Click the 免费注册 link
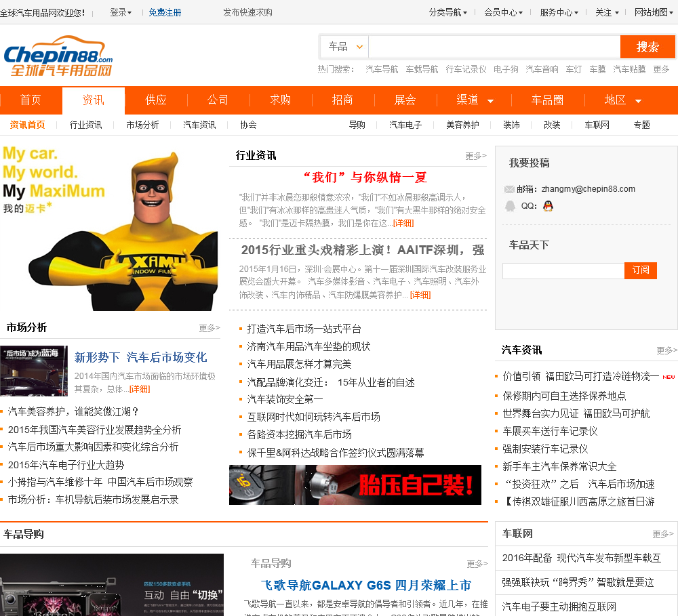The image size is (678, 616). point(165,12)
